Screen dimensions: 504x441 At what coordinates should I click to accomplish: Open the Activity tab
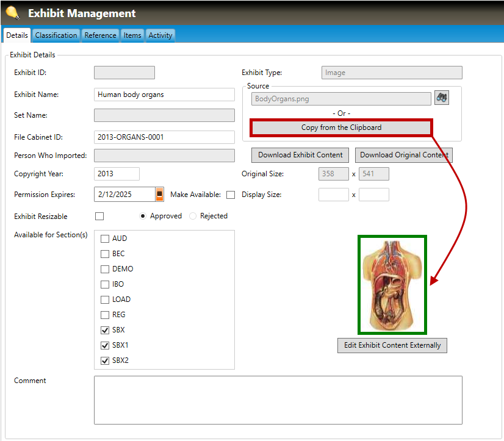[160, 35]
